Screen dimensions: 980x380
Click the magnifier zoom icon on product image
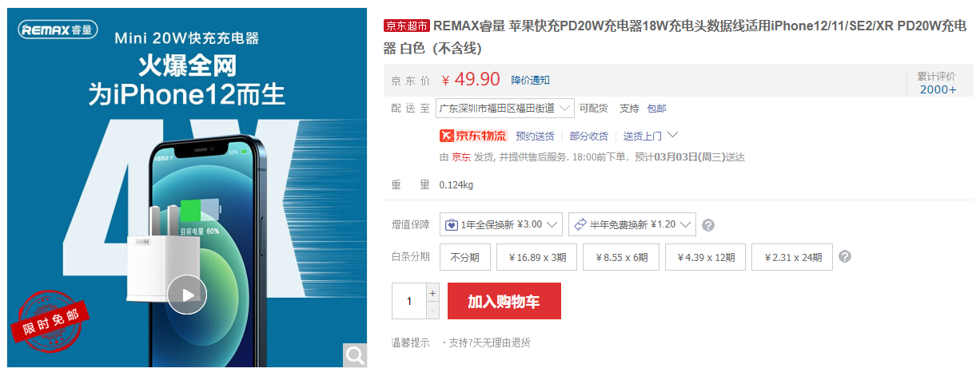click(x=355, y=355)
